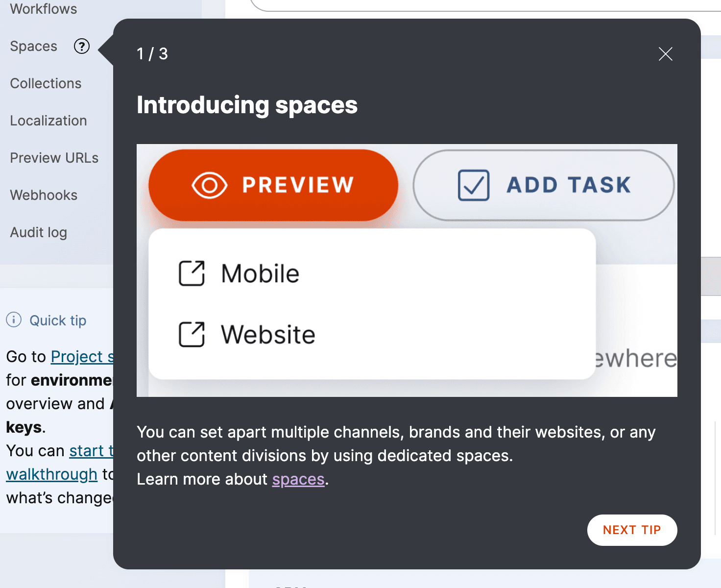Select the eye icon inside PREVIEW
Image resolution: width=721 pixels, height=588 pixels.
208,185
